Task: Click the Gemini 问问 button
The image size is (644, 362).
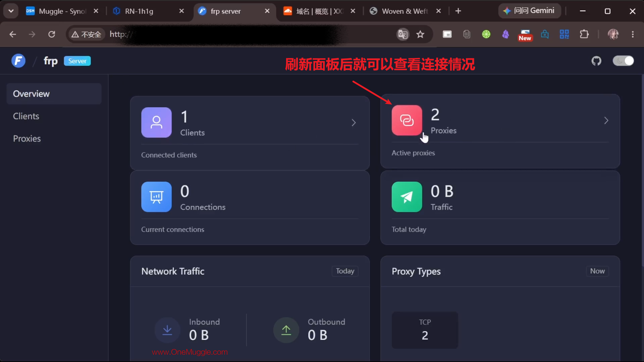Action: click(x=529, y=11)
